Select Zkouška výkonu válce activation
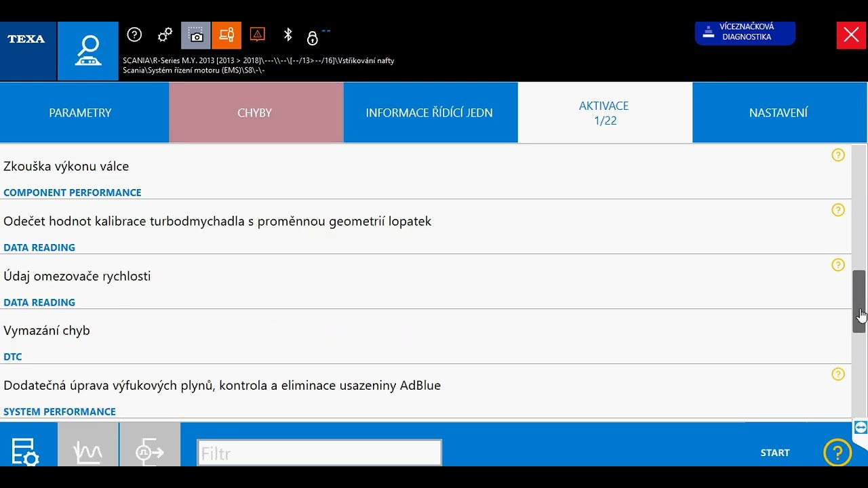Image resolution: width=868 pixels, height=488 pixels. 425,172
